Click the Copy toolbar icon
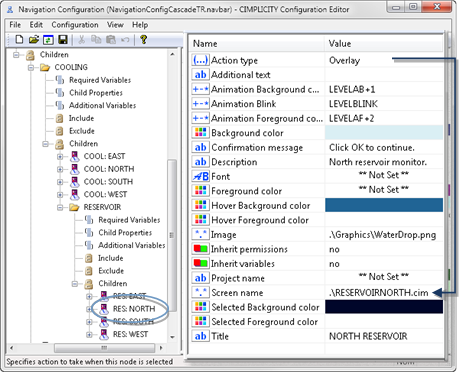Screen dimensions: 459x373 click(96, 40)
